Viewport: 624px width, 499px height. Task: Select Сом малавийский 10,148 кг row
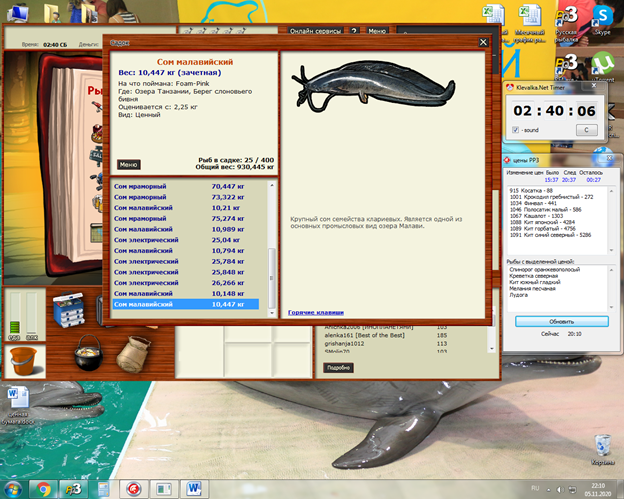pos(185,294)
